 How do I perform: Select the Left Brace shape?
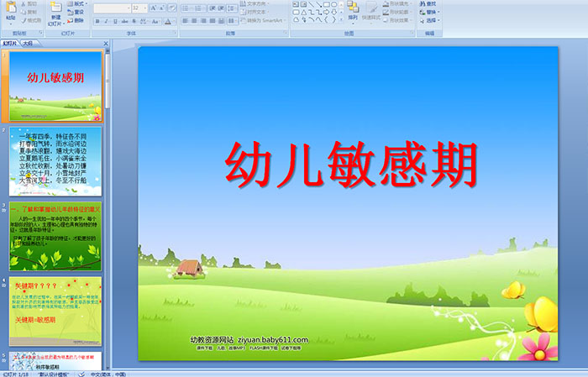[x=326, y=19]
